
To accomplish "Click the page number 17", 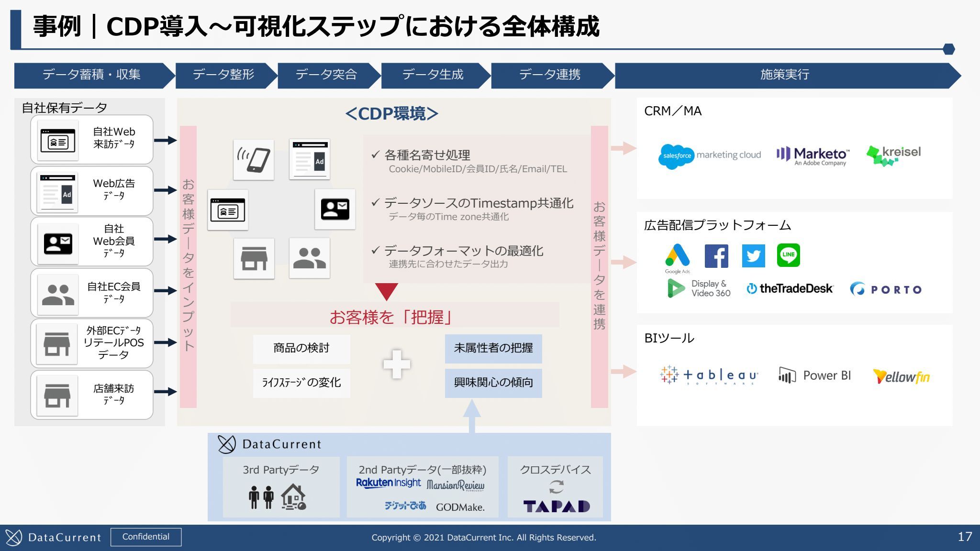I will (x=965, y=537).
